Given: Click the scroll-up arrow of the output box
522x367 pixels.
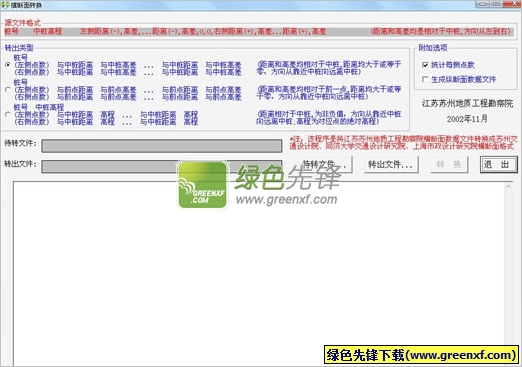Looking at the screenshot, I should (x=508, y=187).
